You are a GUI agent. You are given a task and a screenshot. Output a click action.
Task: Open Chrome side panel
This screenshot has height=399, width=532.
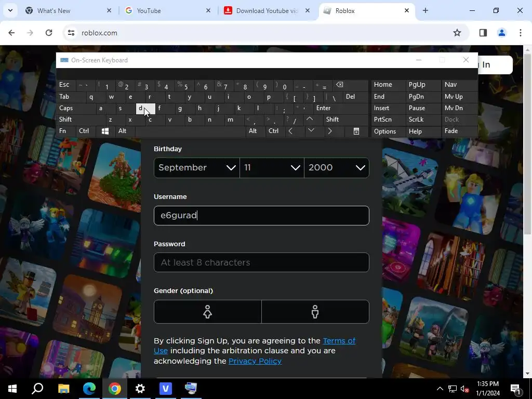click(483, 33)
